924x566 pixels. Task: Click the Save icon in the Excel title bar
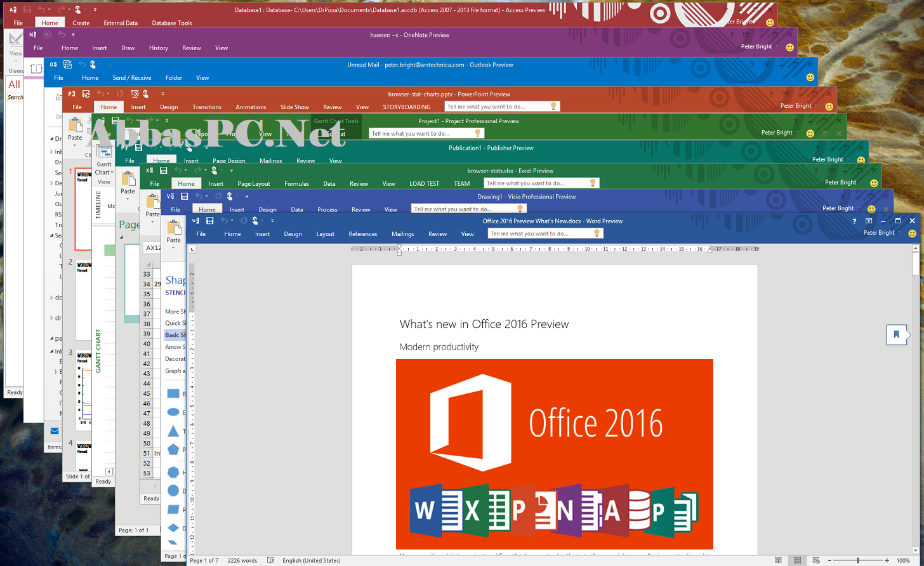(x=163, y=171)
